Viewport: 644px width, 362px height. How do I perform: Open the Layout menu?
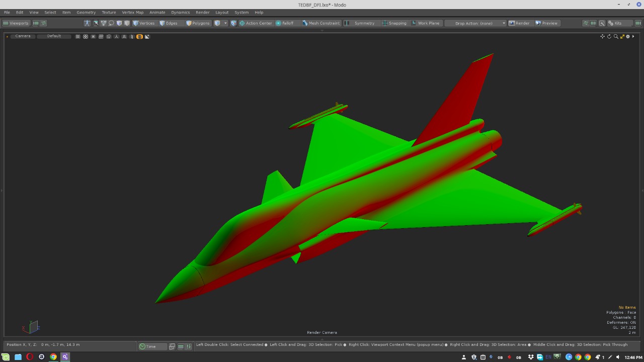click(x=222, y=12)
